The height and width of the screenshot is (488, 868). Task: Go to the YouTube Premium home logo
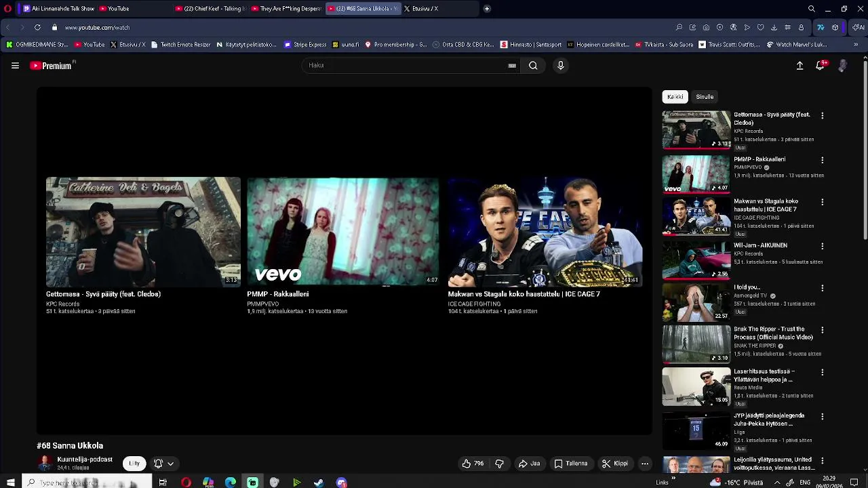[x=52, y=66]
